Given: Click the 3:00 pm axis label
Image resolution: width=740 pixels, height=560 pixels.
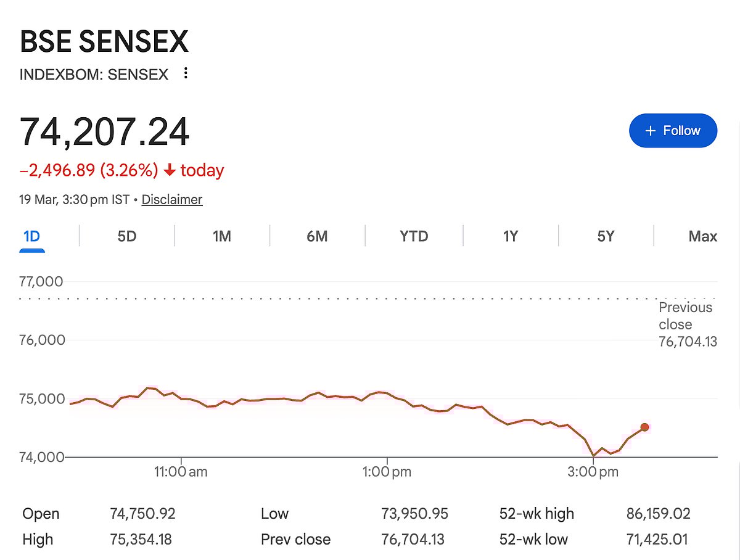Looking at the screenshot, I should tap(593, 473).
